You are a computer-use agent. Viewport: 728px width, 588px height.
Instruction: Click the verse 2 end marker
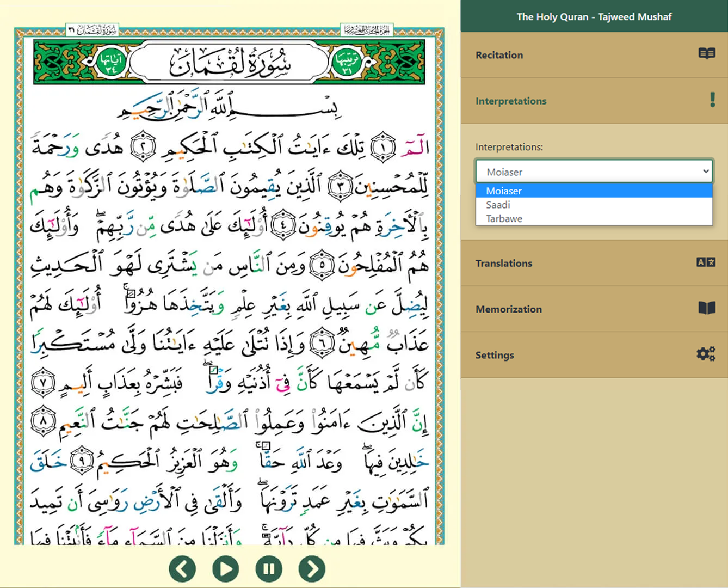[x=143, y=147]
